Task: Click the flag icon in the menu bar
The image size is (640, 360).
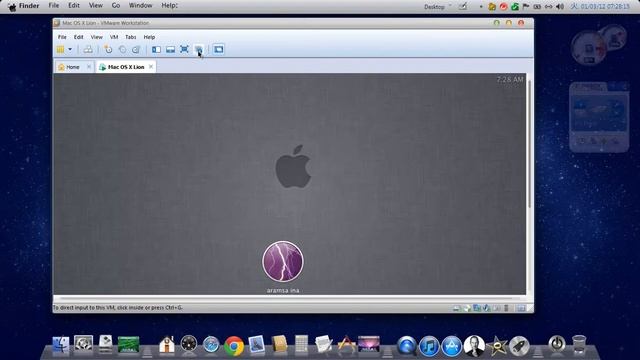Action: [x=526, y=7]
